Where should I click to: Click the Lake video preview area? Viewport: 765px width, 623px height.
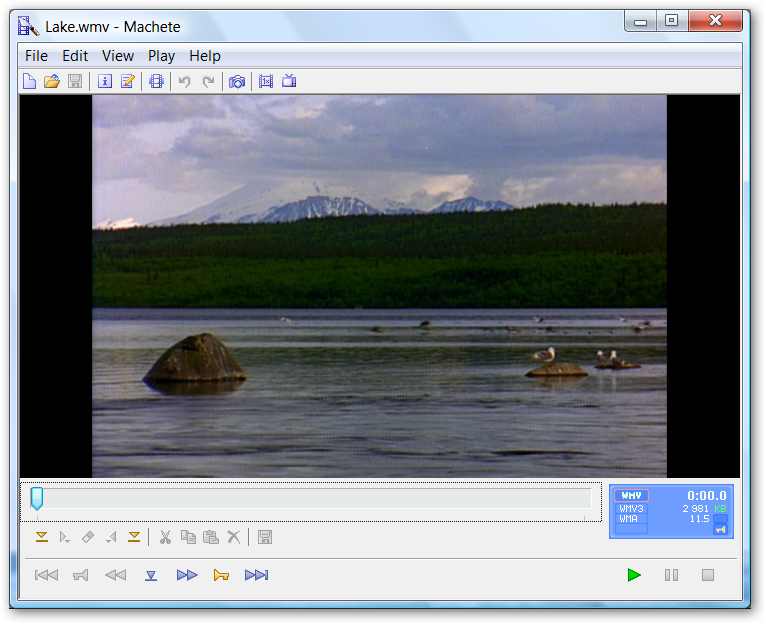point(379,286)
